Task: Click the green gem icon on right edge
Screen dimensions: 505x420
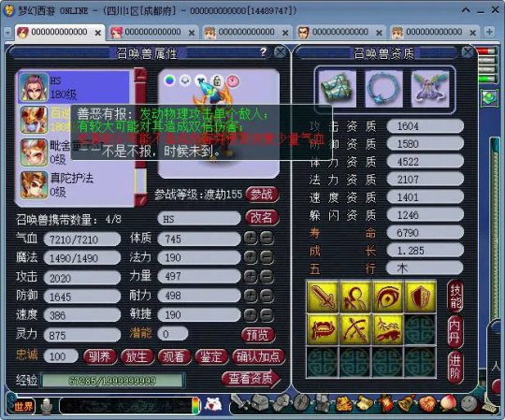Action: click(488, 98)
